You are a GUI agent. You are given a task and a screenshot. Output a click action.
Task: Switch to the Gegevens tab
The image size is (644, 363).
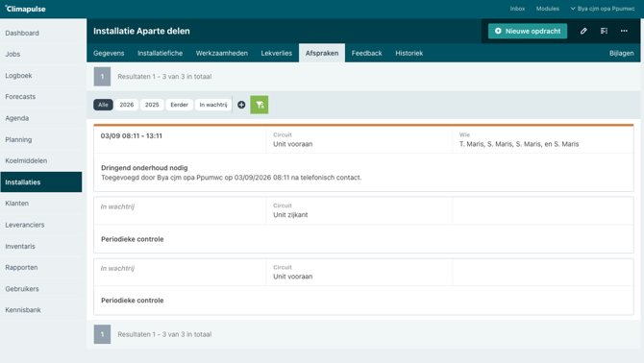[109, 54]
